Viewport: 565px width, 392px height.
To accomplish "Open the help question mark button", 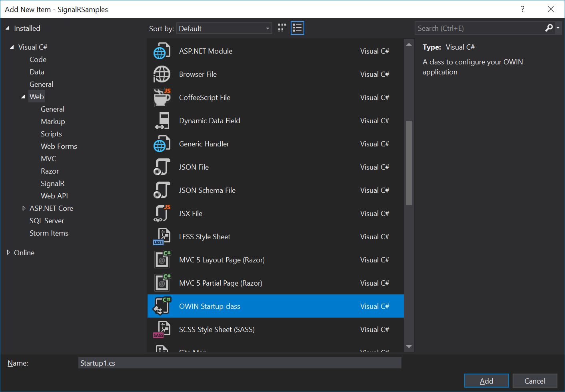I will (x=523, y=9).
